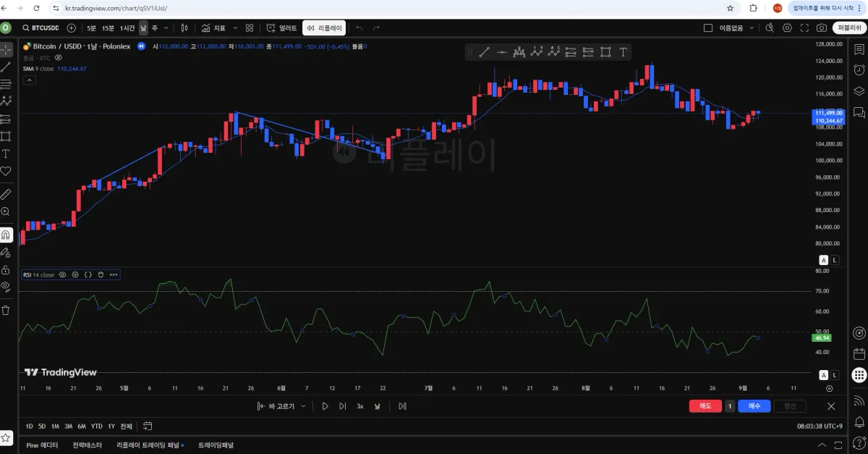
Task: Open the Fibonacci retracement tools in left sidebar
Action: 6,84
